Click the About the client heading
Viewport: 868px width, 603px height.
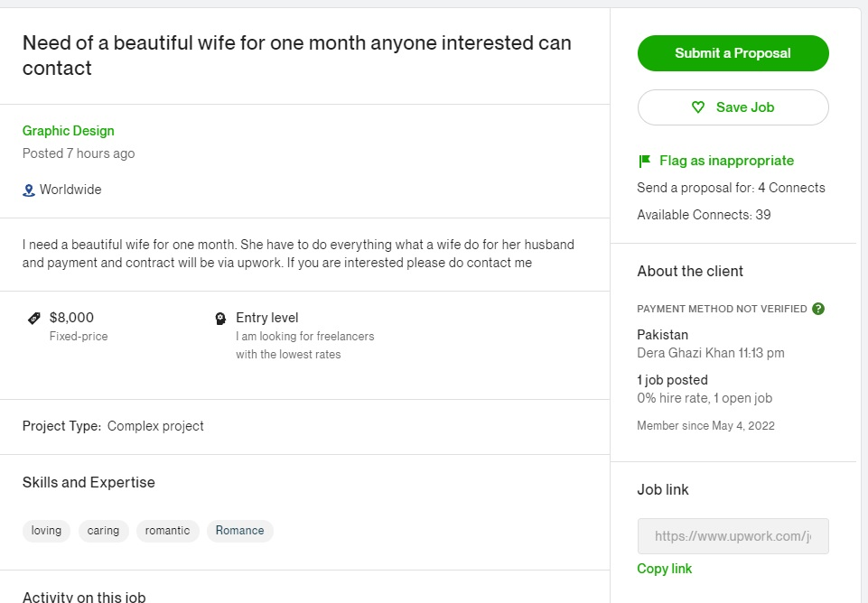[x=690, y=271]
